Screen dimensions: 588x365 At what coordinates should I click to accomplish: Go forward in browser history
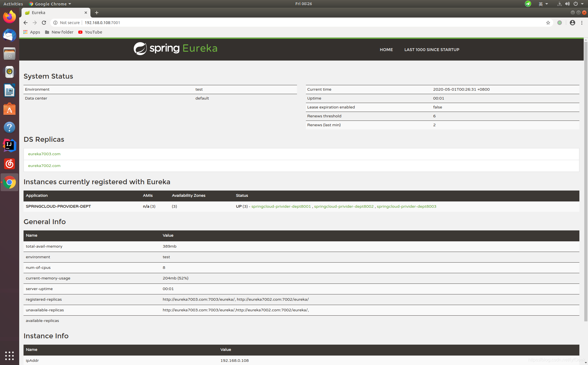[x=35, y=23]
